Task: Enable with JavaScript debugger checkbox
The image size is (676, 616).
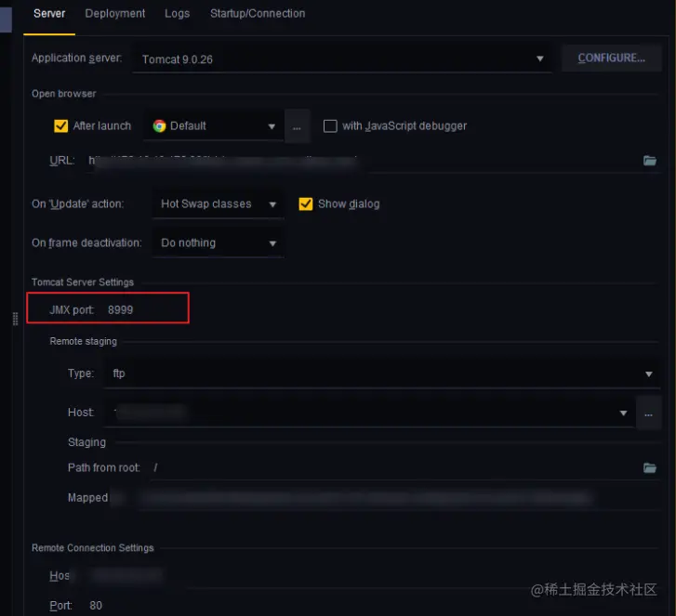Action: click(330, 125)
